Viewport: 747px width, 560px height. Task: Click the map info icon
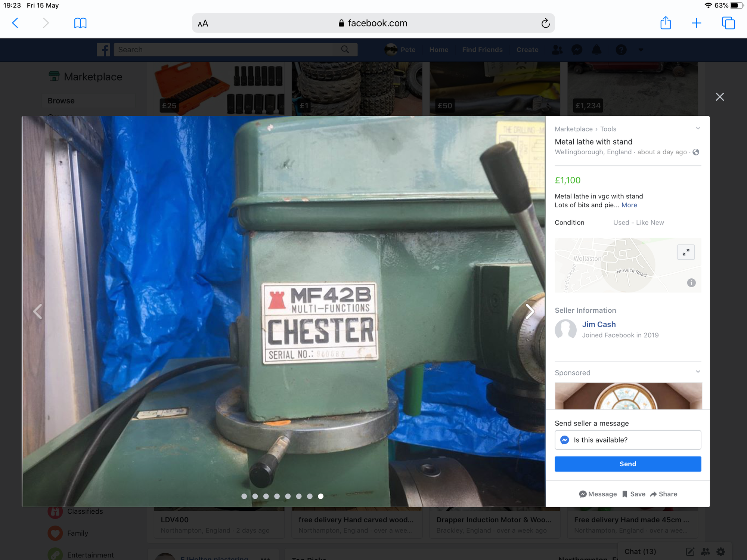pos(691,283)
